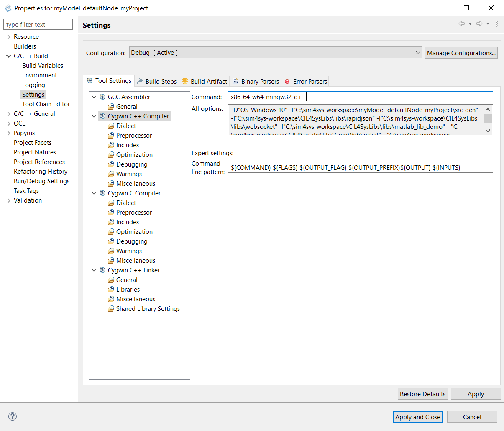Expand the Validation node
The image size is (504, 431).
click(x=9, y=200)
